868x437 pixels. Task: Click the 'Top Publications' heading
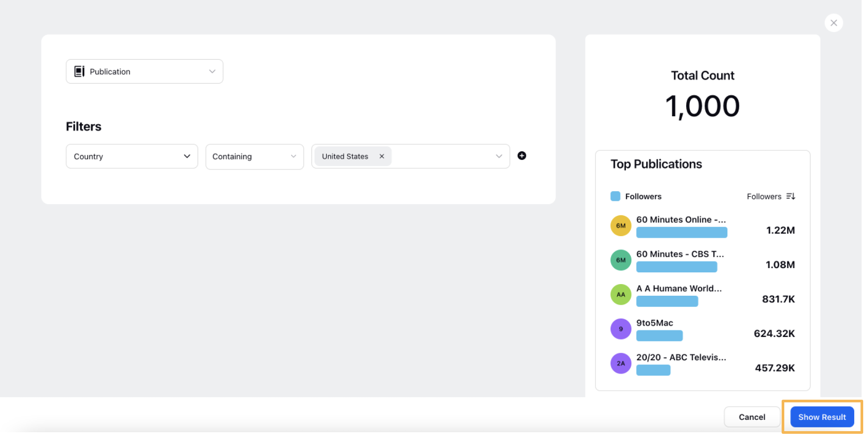(x=656, y=164)
